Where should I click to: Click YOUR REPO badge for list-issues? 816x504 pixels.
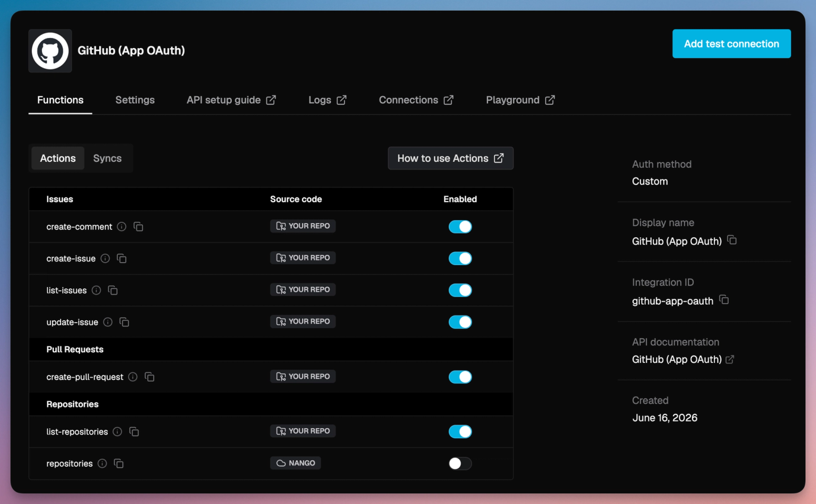pos(303,289)
